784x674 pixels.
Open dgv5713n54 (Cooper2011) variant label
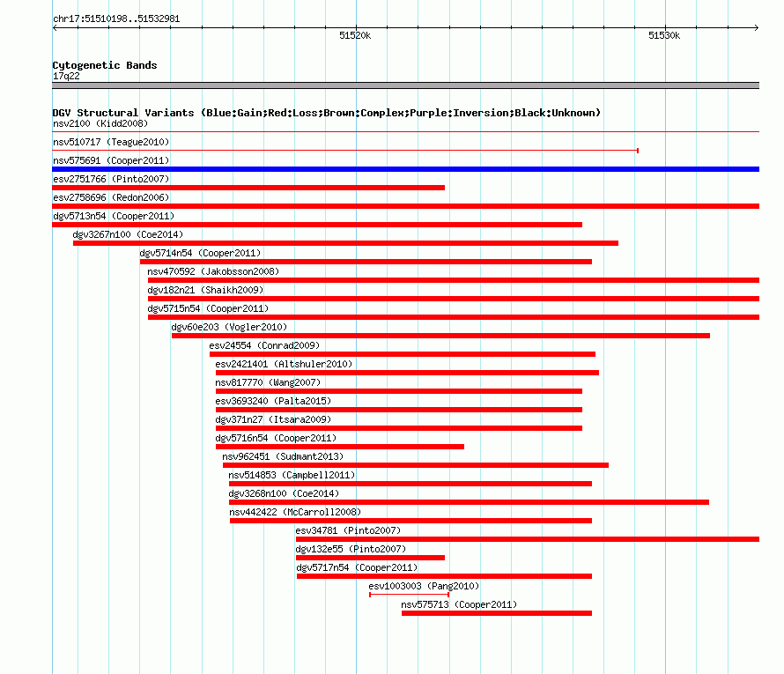click(x=114, y=216)
